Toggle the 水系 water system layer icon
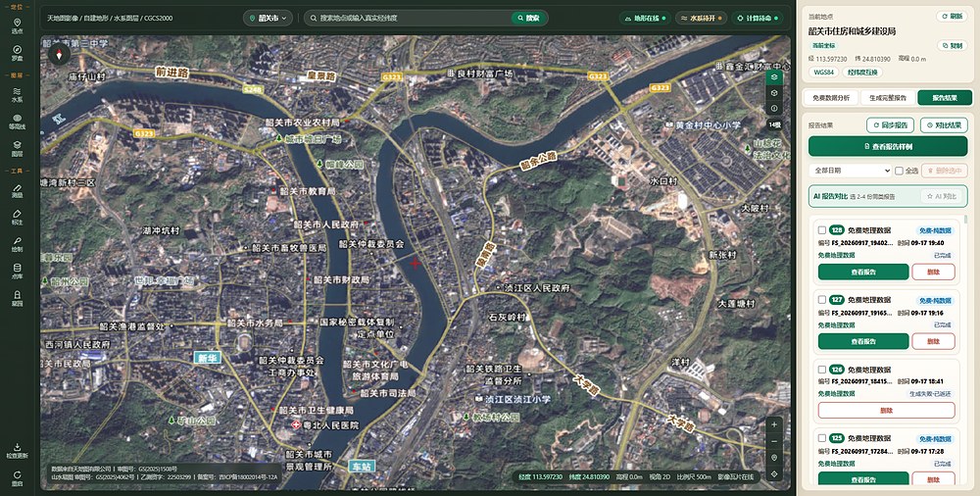 click(17, 94)
